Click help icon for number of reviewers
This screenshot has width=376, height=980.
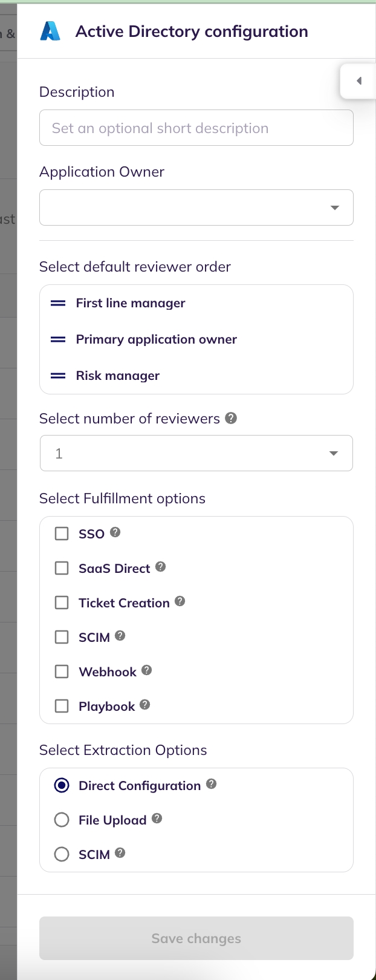231,418
